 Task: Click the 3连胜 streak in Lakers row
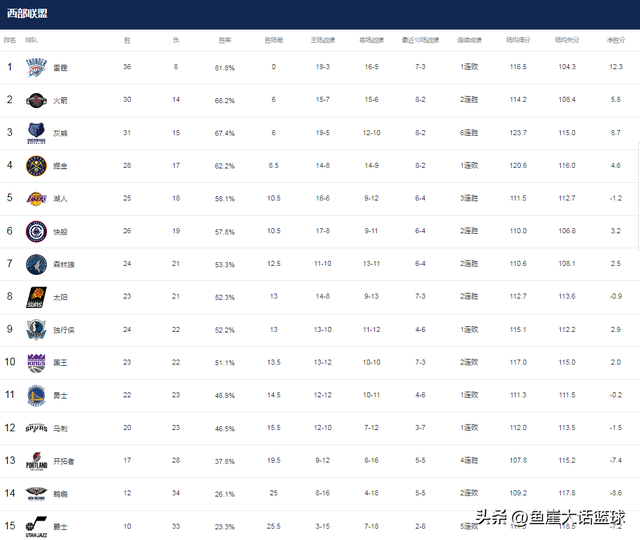469,198
